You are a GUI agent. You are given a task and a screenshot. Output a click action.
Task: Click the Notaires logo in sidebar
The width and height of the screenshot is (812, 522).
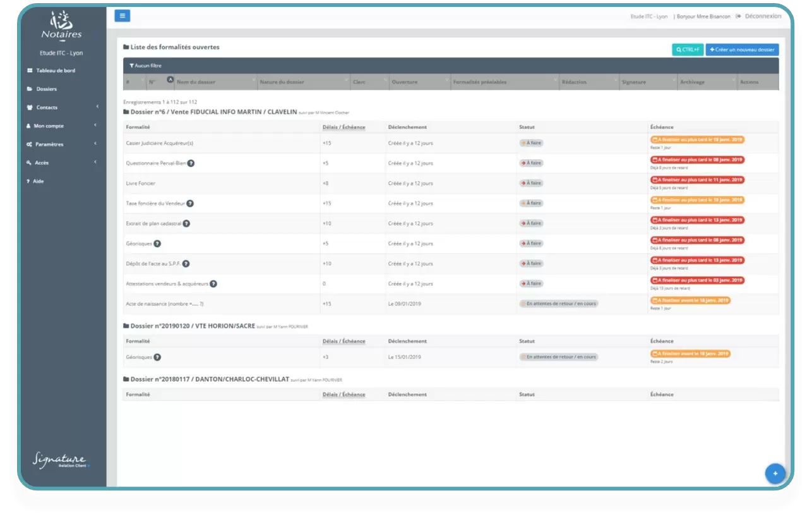[x=61, y=25]
